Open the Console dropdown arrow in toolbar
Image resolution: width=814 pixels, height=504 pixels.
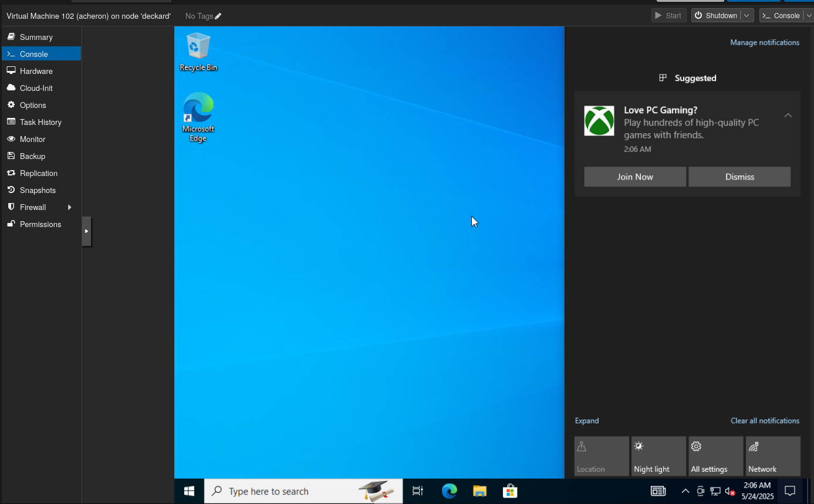pos(808,16)
